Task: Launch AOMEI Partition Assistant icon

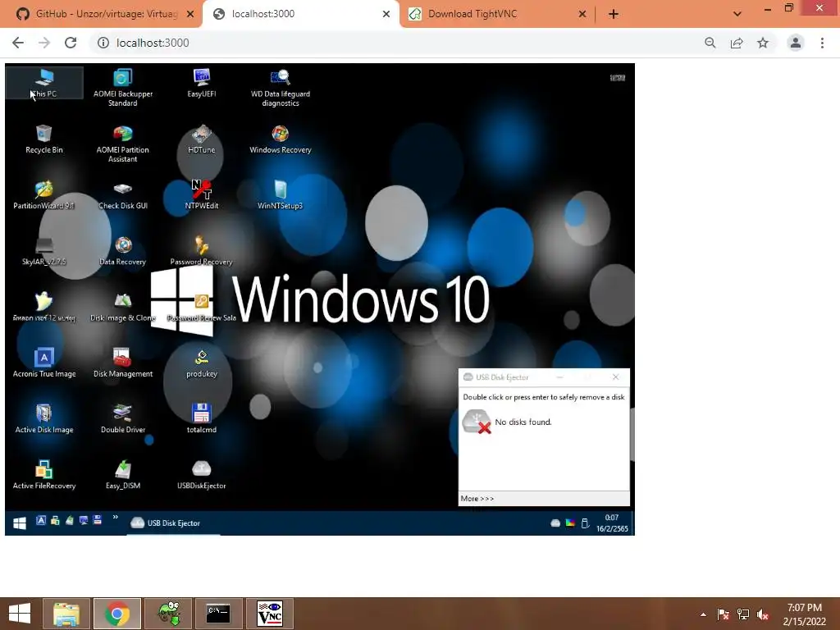Action: (x=123, y=144)
